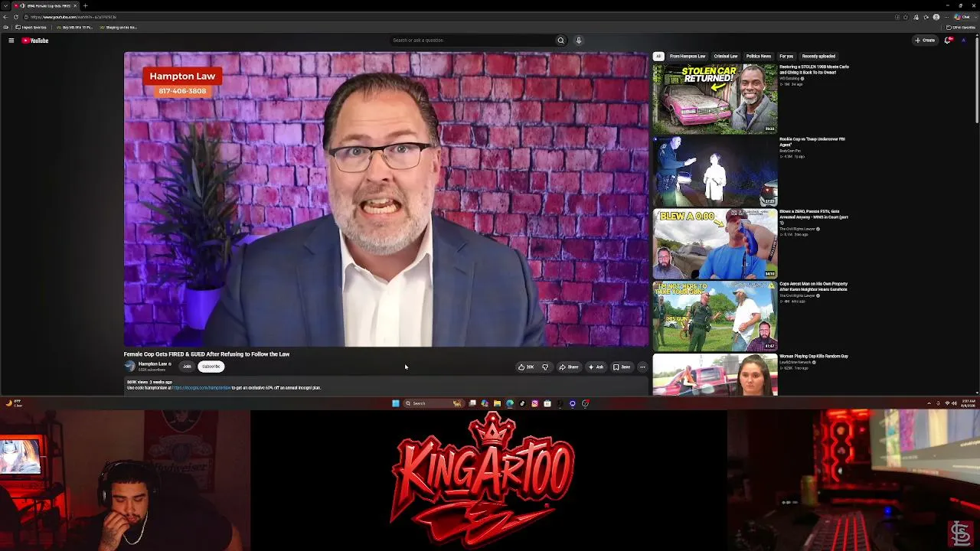Open the Stolen Car Returned video thumbnail

[715, 99]
